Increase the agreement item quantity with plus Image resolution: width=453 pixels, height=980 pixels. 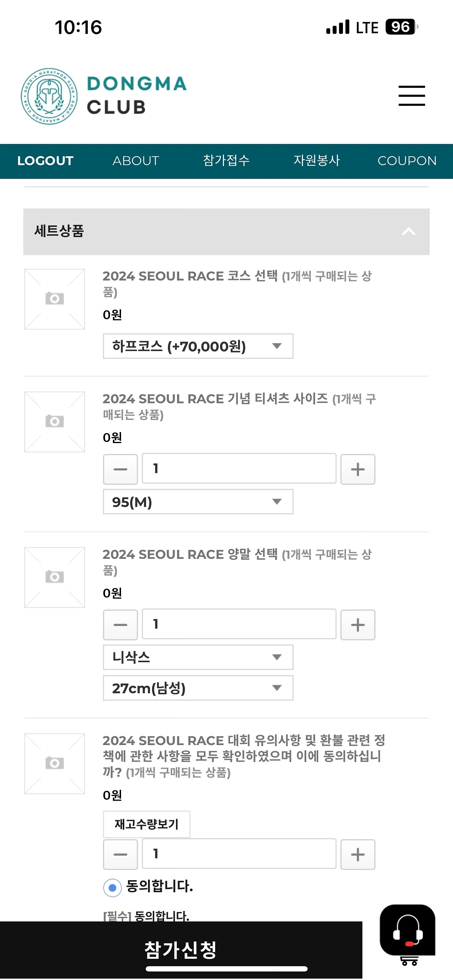357,854
